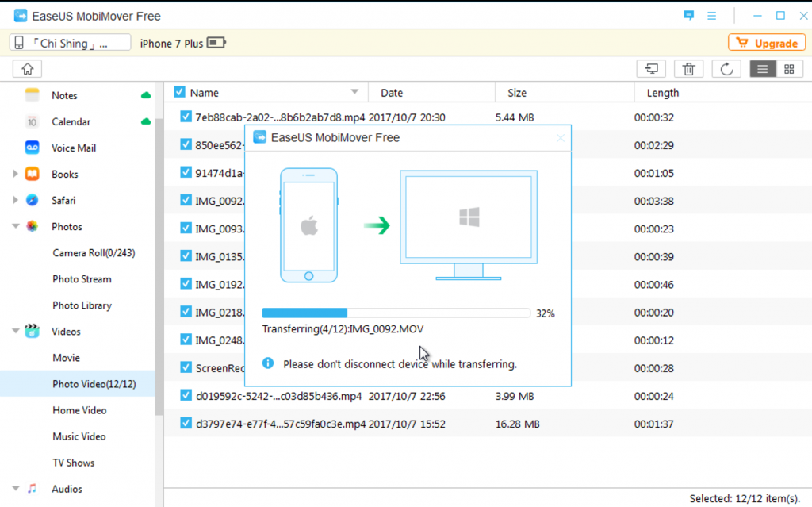Uncheck the IMG_0092 file checkbox
Screen dimensions: 812x507
(186, 200)
